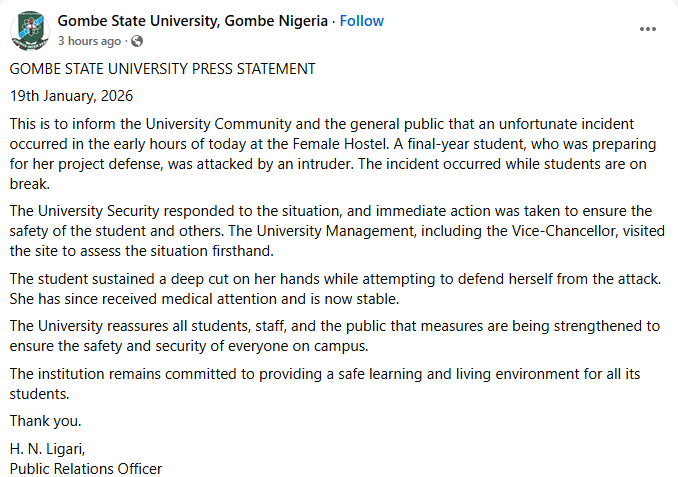Click the "GOMBE STATE UNIVERSITY PRESS STATEMENT" heading
The height and width of the screenshot is (477, 678).
[163, 69]
